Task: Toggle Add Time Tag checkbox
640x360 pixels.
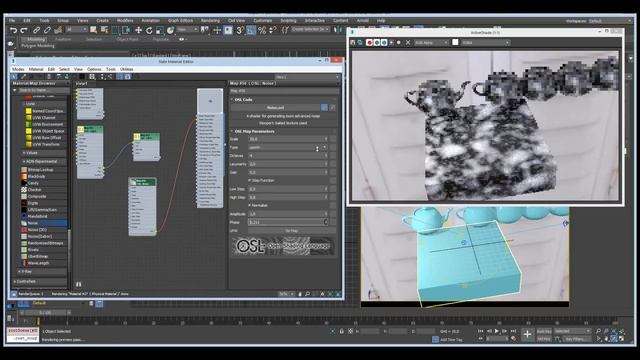Action: (436, 339)
